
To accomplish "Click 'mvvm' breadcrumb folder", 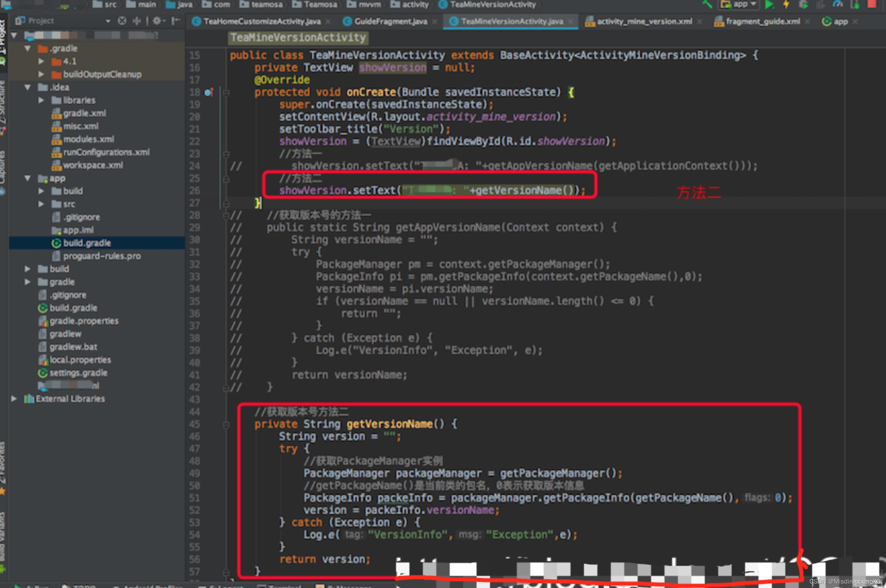I will (x=364, y=4).
